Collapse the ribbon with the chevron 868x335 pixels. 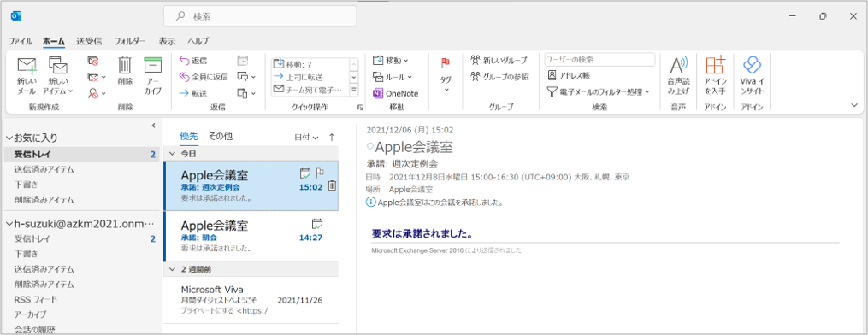point(853,104)
